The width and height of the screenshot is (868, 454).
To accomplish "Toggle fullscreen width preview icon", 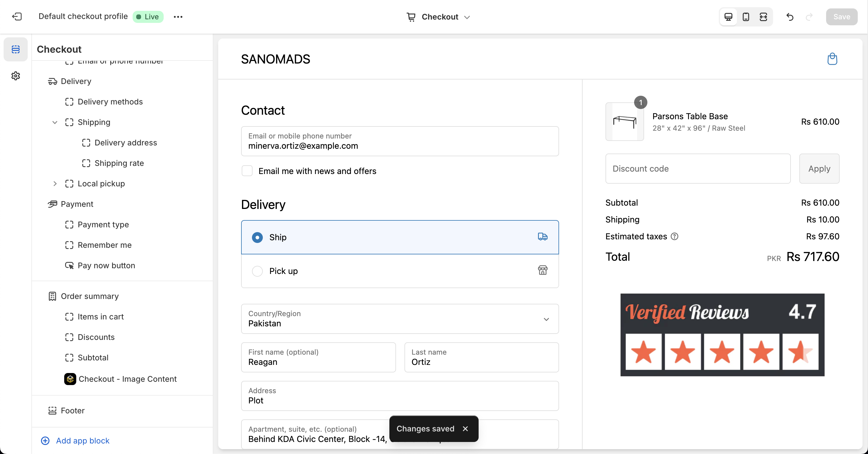I will coord(763,17).
